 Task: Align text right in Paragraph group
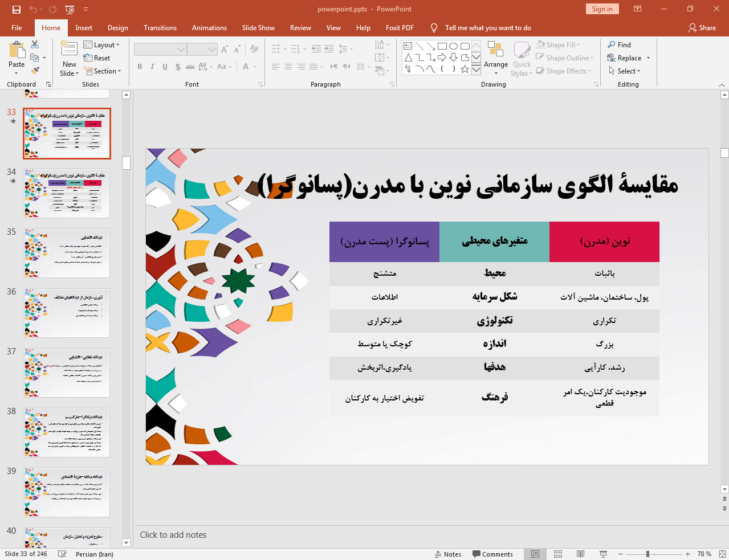[300, 67]
